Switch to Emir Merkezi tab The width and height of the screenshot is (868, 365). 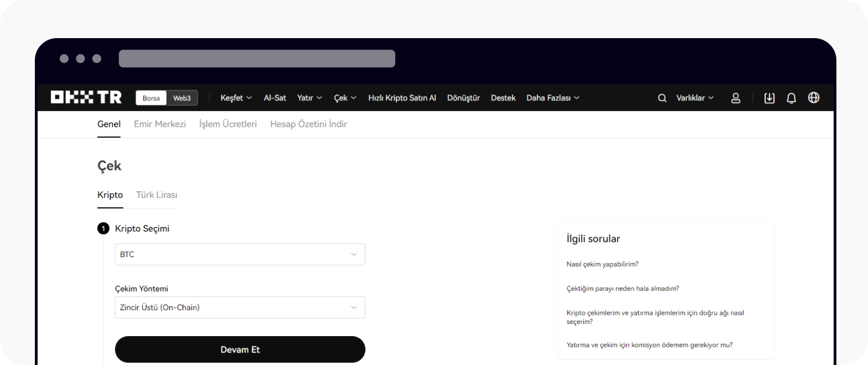[x=160, y=124]
